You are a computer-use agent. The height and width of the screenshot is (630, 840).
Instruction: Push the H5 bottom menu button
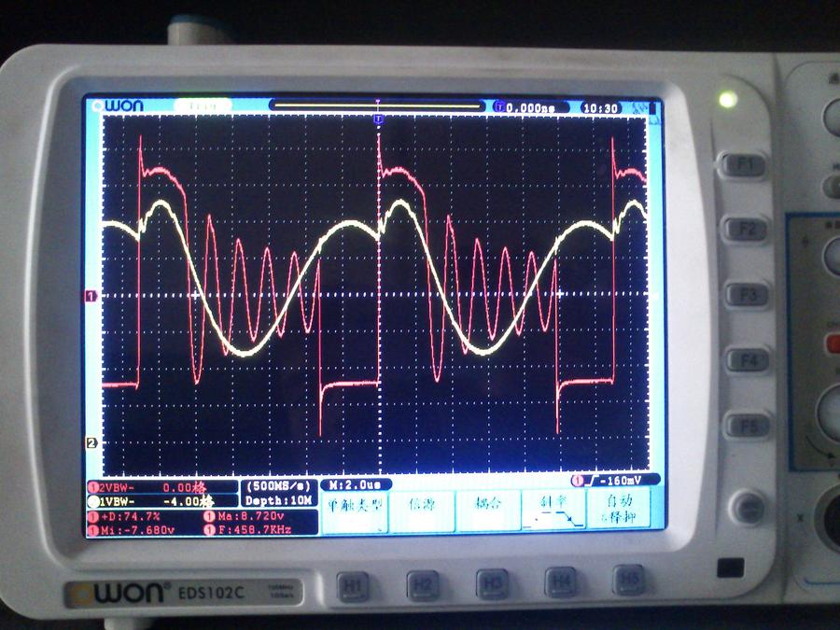pyautogui.click(x=628, y=579)
